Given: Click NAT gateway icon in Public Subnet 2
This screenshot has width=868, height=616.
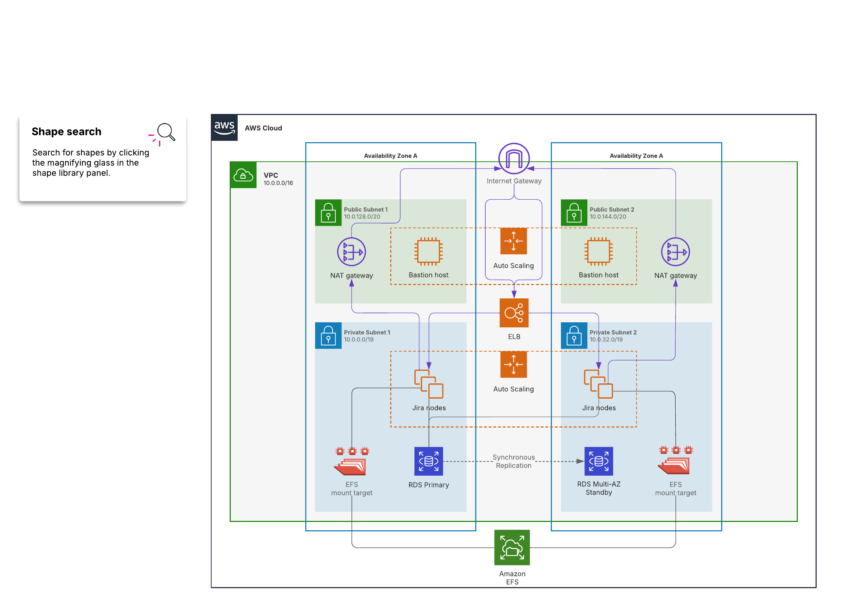Looking at the screenshot, I should (675, 252).
